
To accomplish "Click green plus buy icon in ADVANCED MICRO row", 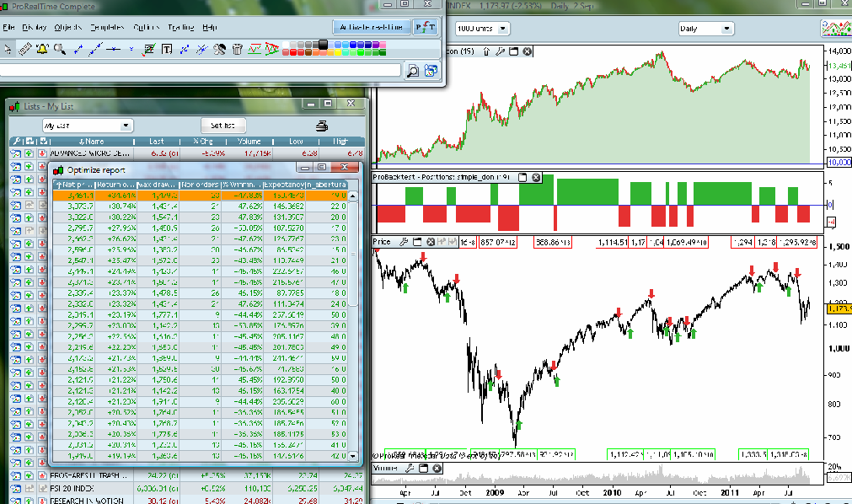I will pos(29,154).
